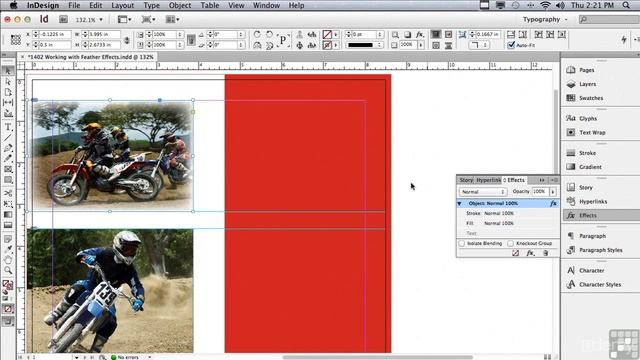Image resolution: width=640 pixels, height=360 pixels.
Task: Click the drop shadow icon in control bar
Action: (x=407, y=35)
